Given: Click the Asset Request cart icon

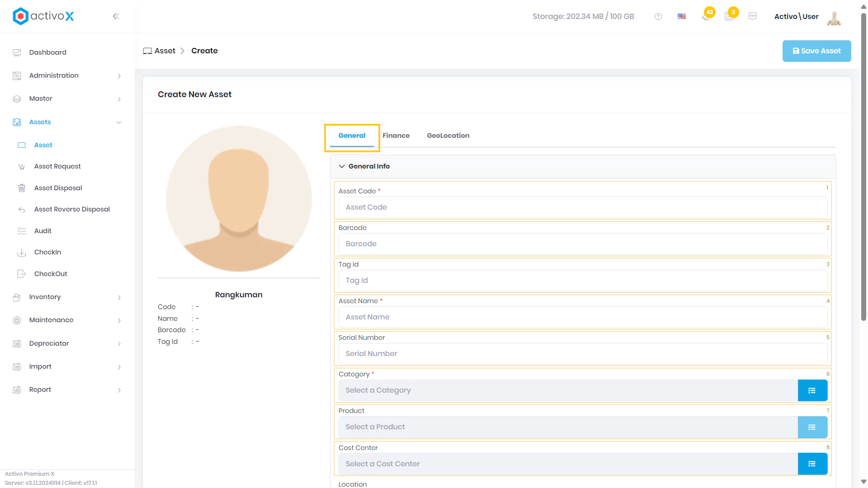Looking at the screenshot, I should (x=21, y=167).
